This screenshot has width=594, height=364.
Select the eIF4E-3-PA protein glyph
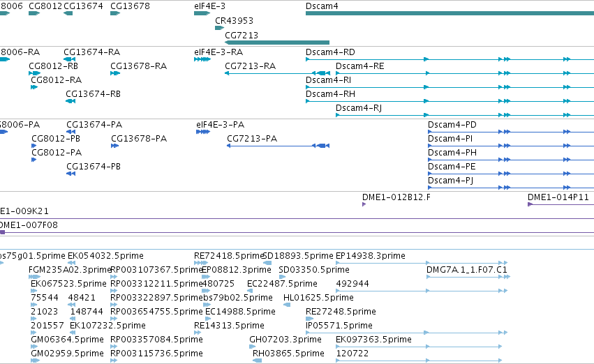tap(203, 132)
